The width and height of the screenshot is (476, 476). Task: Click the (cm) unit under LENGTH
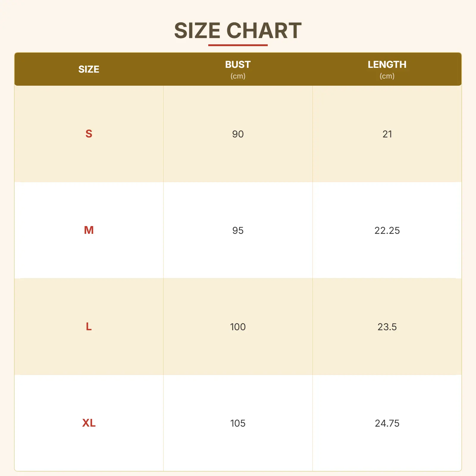387,76
